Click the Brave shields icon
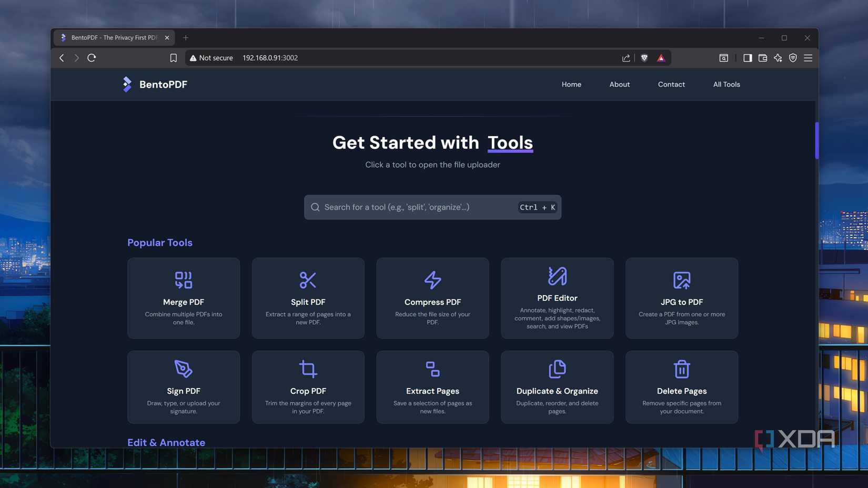Viewport: 868px width, 488px height. pos(644,58)
